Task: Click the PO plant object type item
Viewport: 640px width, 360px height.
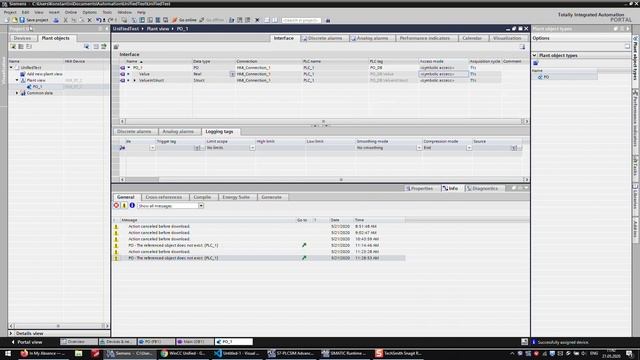Action: tap(545, 77)
